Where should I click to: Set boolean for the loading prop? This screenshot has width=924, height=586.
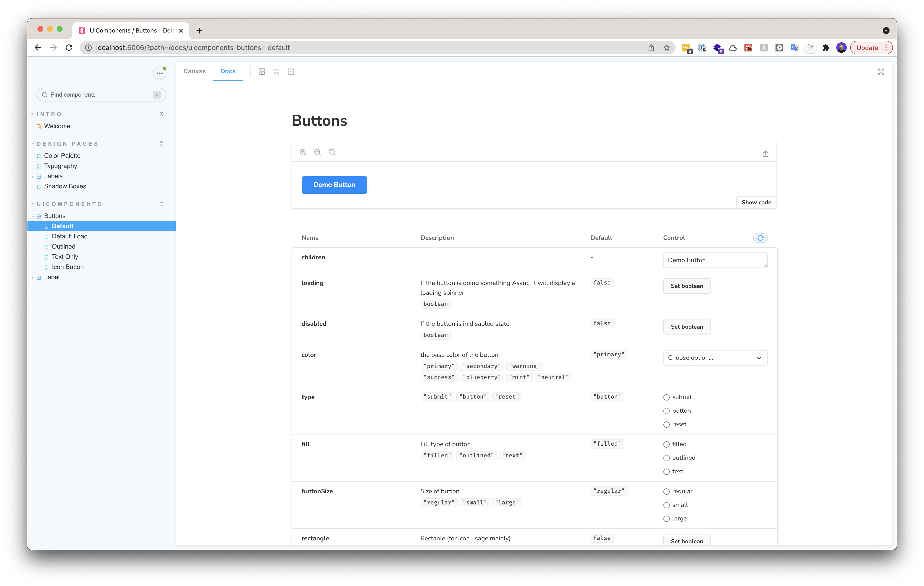tap(686, 286)
